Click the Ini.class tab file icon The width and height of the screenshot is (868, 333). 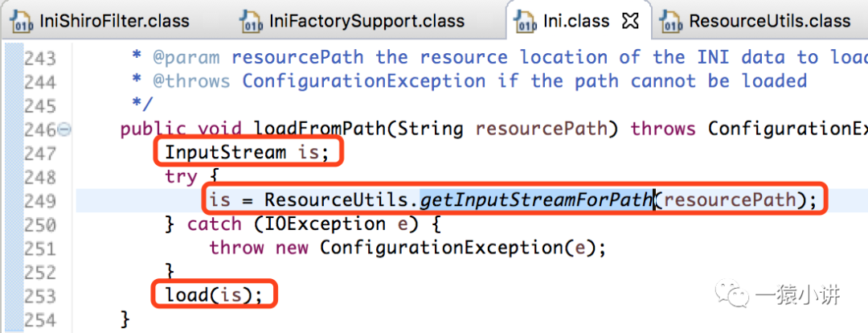pyautogui.click(x=527, y=22)
